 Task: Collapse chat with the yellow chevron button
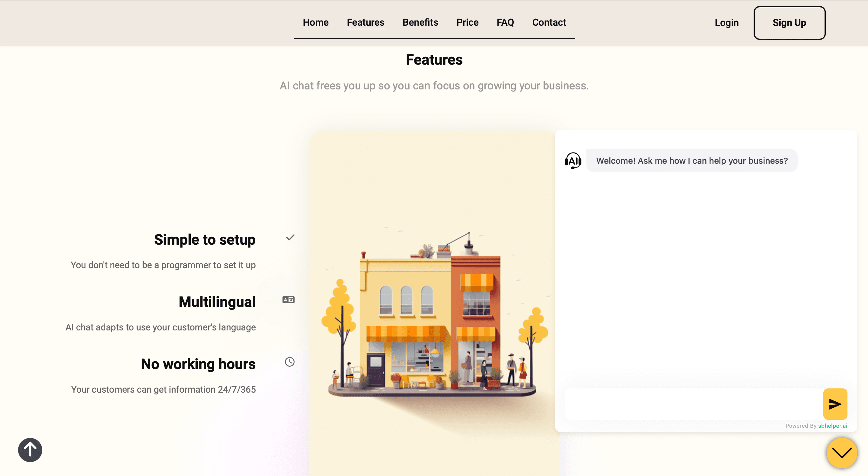point(841,453)
